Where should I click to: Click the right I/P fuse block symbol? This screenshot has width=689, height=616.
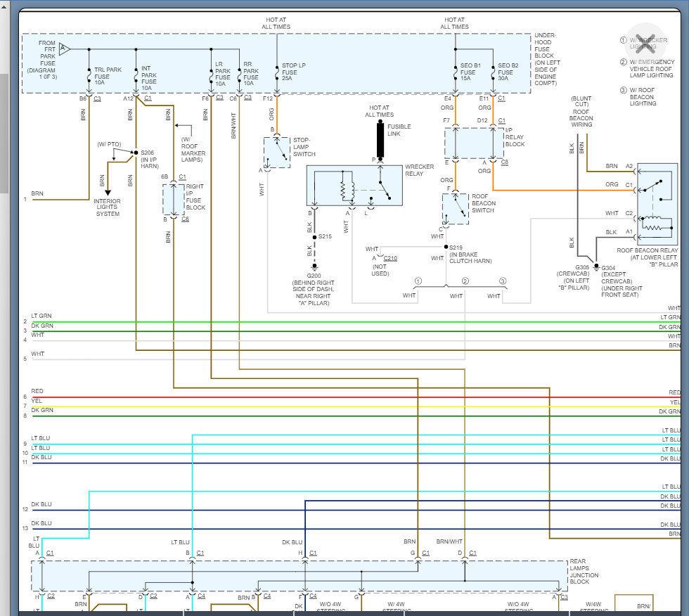click(x=173, y=200)
